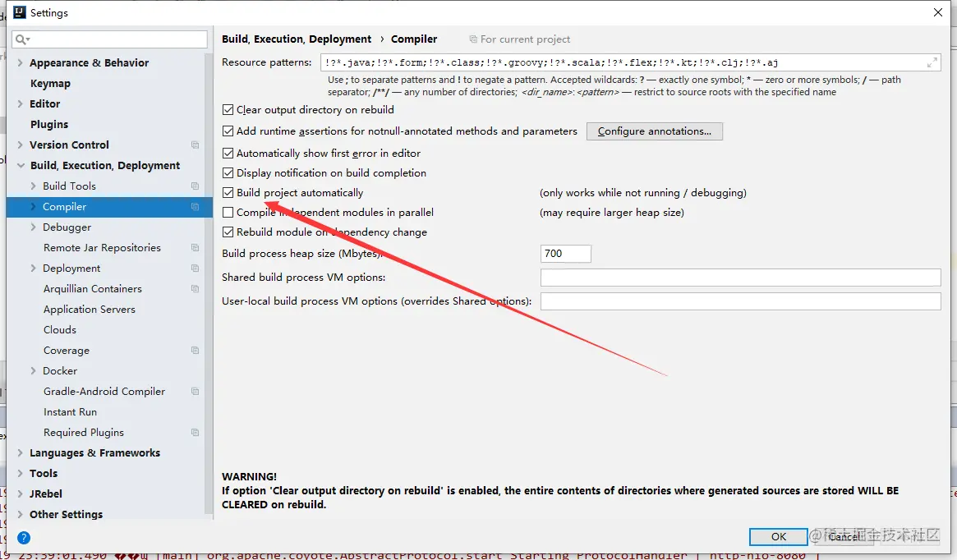The image size is (957, 560).
Task: Click the project-scope icon next to Build Tools
Action: click(196, 186)
